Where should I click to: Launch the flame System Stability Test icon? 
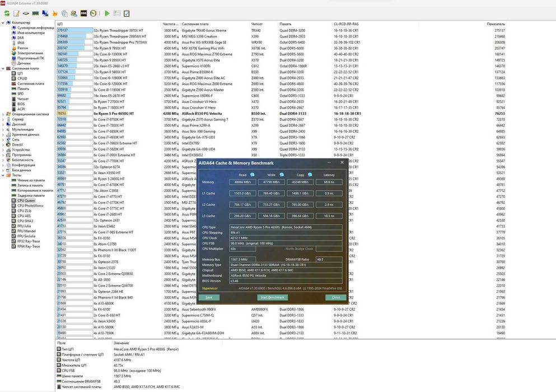[55, 13]
